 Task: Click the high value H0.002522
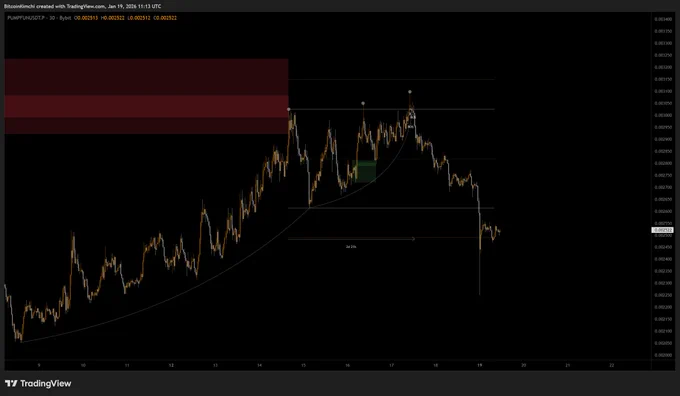point(113,18)
